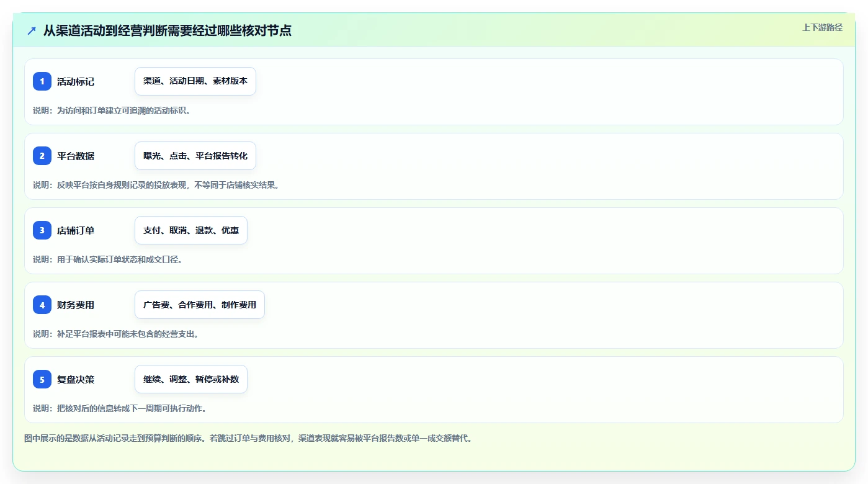
Task: Click the step 1 number badge
Action: [x=42, y=81]
